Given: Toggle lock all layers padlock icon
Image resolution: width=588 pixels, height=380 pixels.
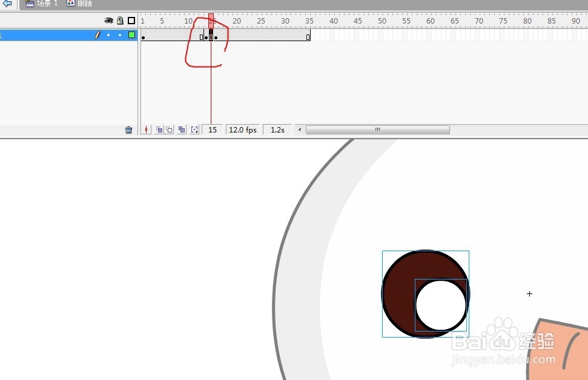Looking at the screenshot, I should pyautogui.click(x=120, y=20).
